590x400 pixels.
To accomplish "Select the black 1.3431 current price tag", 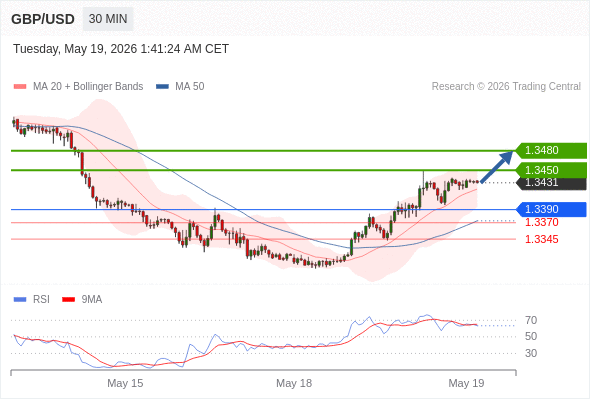I will 551,183.
